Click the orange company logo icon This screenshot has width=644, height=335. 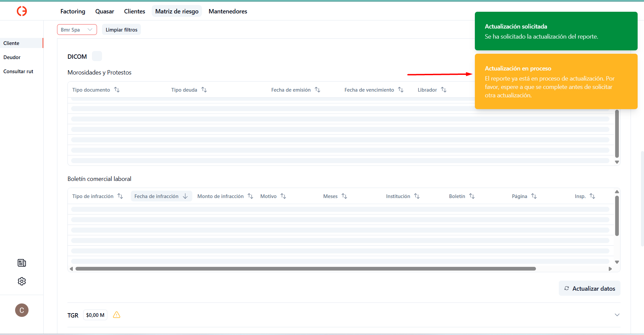[22, 11]
